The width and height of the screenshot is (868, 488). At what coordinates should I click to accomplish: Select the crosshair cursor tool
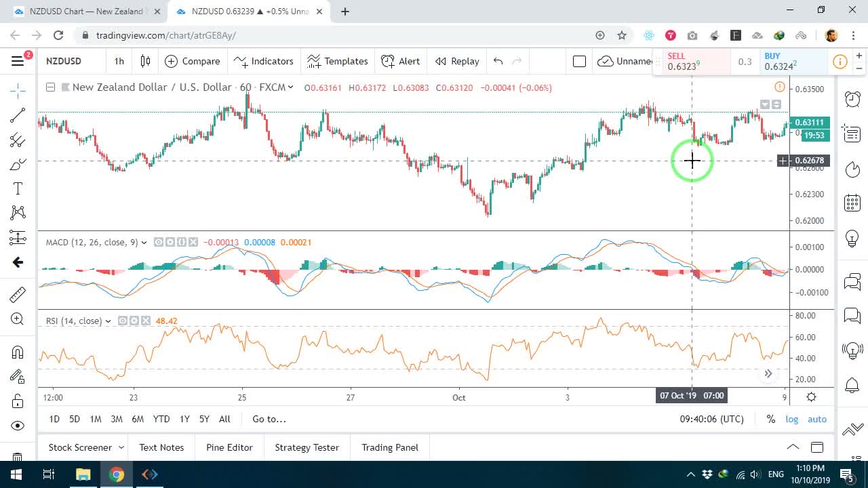18,90
